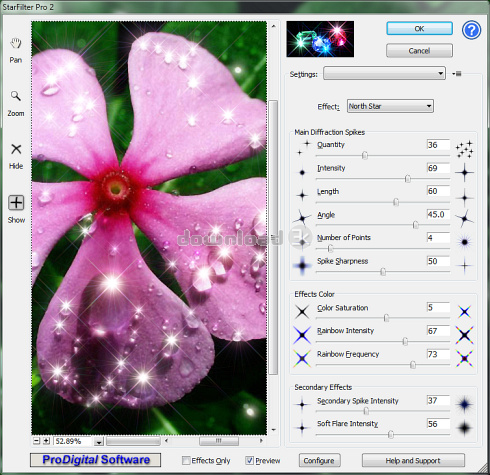Image resolution: width=490 pixels, height=475 pixels.
Task: Click the Configure button
Action: click(319, 460)
